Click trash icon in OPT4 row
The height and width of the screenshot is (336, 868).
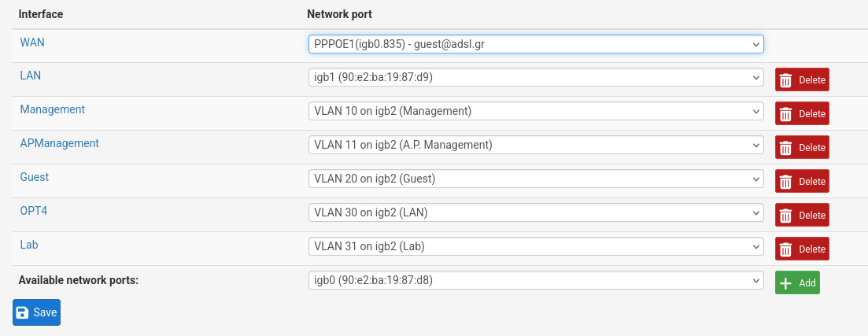click(x=785, y=215)
